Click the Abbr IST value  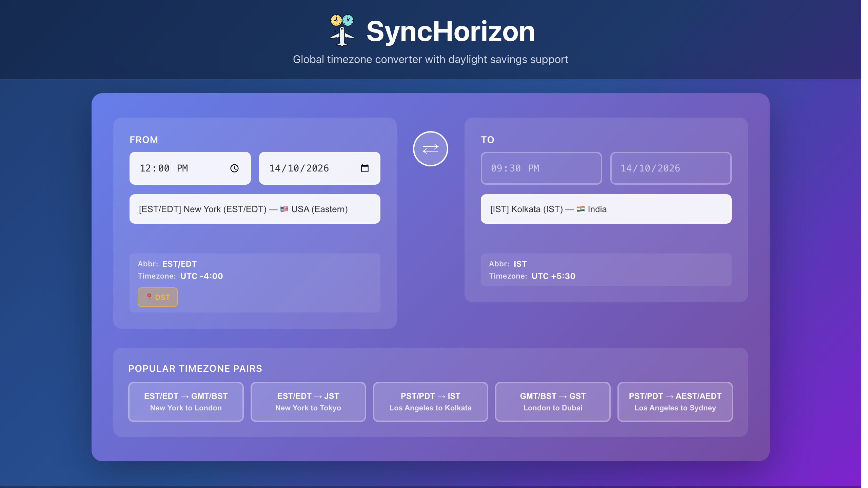pyautogui.click(x=520, y=264)
